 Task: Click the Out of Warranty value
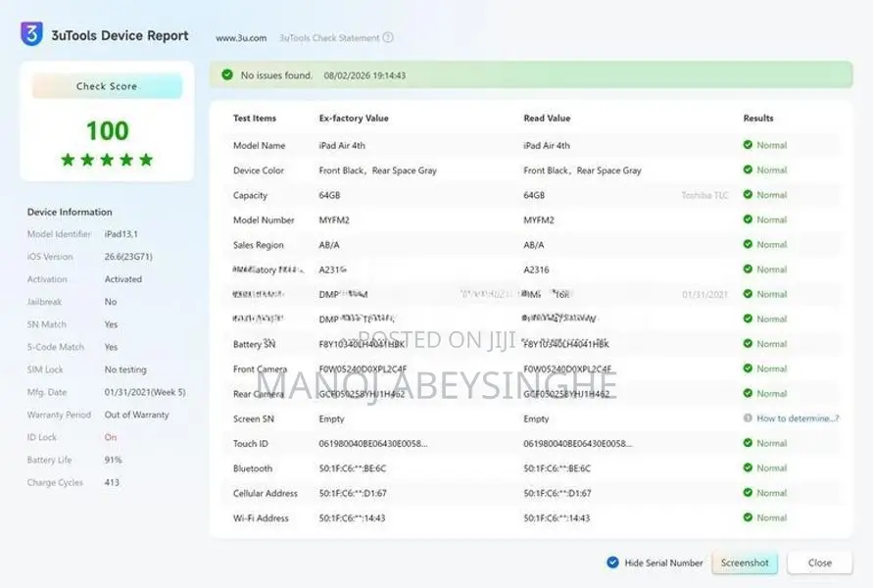coord(136,415)
